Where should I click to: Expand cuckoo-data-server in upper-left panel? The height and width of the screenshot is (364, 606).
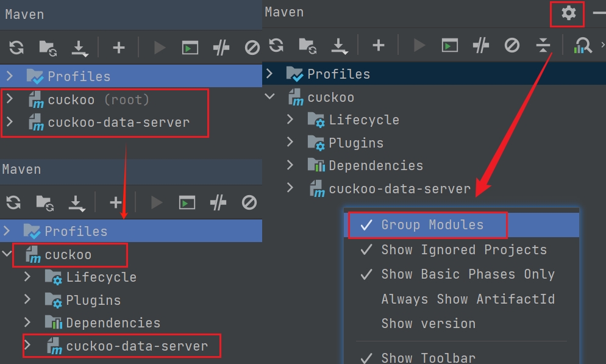[x=10, y=122]
